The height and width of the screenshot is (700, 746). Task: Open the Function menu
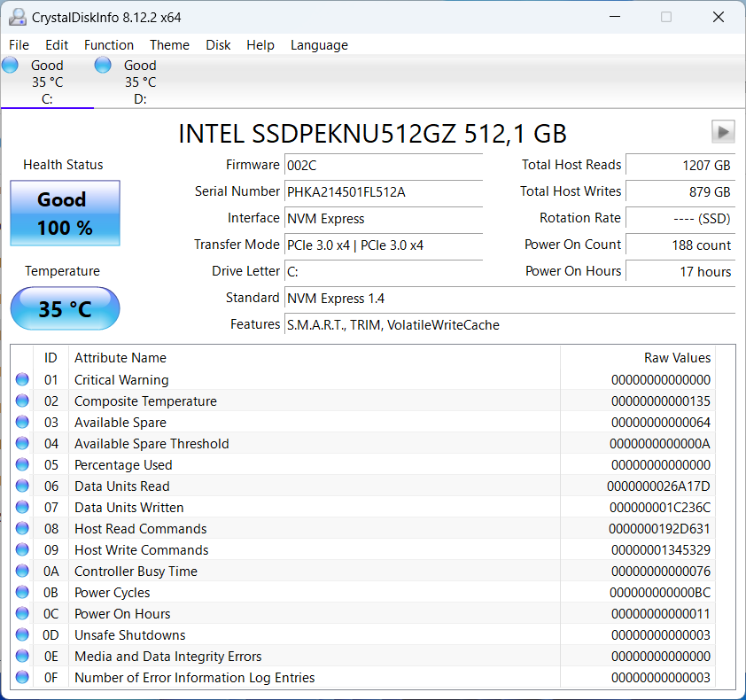[109, 45]
